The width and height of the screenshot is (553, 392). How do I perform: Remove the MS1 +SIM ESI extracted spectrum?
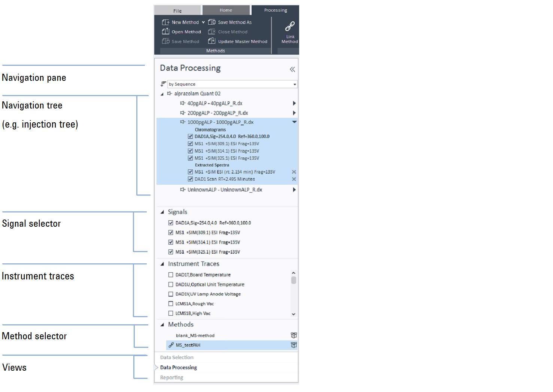tap(294, 172)
